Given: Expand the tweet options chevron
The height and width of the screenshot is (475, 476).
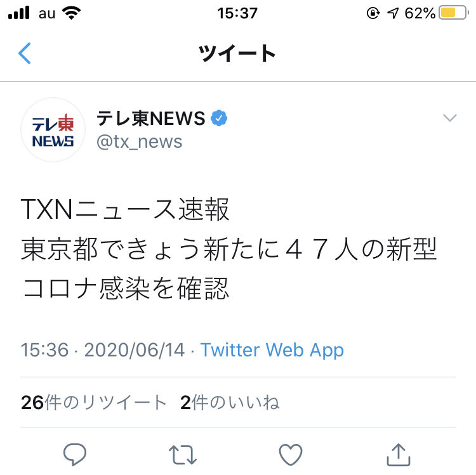Looking at the screenshot, I should pyautogui.click(x=450, y=117).
